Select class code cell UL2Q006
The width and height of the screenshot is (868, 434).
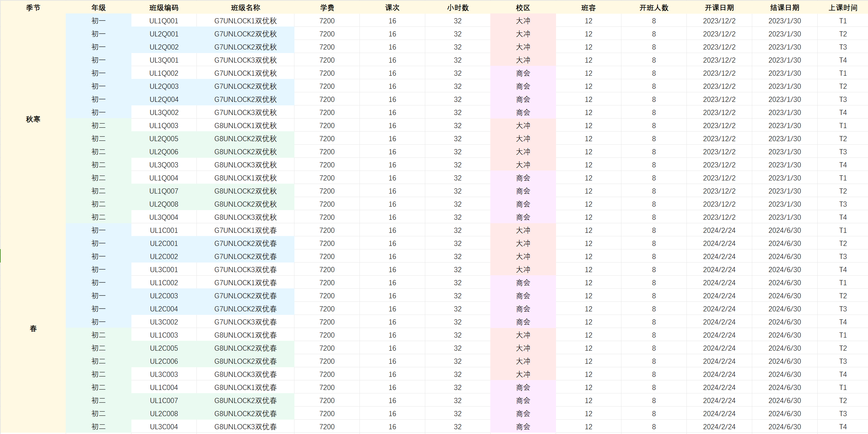(164, 152)
